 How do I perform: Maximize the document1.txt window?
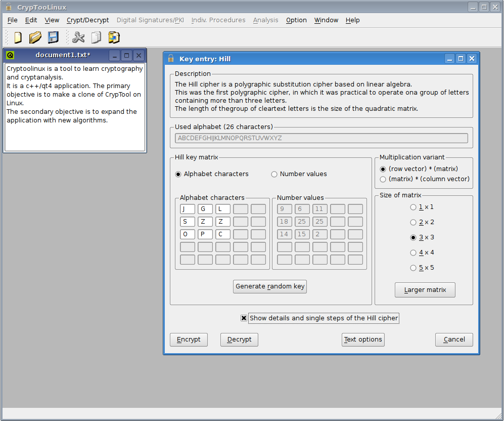(x=127, y=56)
